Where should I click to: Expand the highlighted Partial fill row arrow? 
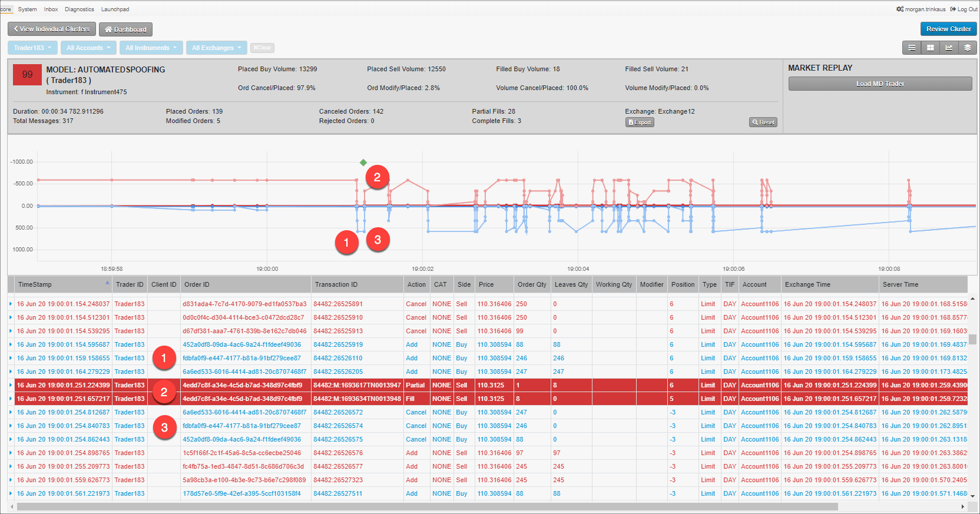click(11, 385)
